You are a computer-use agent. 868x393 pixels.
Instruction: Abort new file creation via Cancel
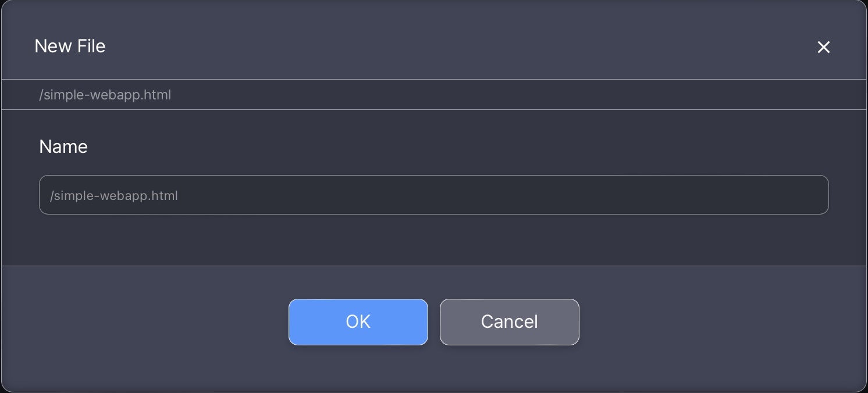509,322
